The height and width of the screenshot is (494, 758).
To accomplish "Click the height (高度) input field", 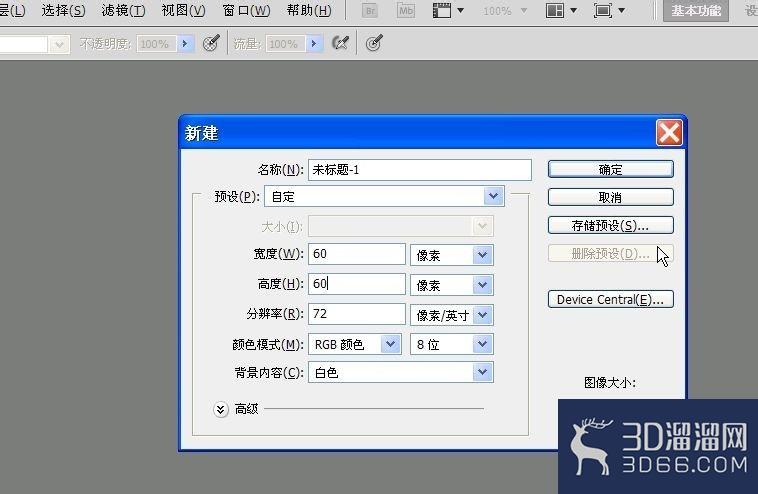I will [x=357, y=284].
